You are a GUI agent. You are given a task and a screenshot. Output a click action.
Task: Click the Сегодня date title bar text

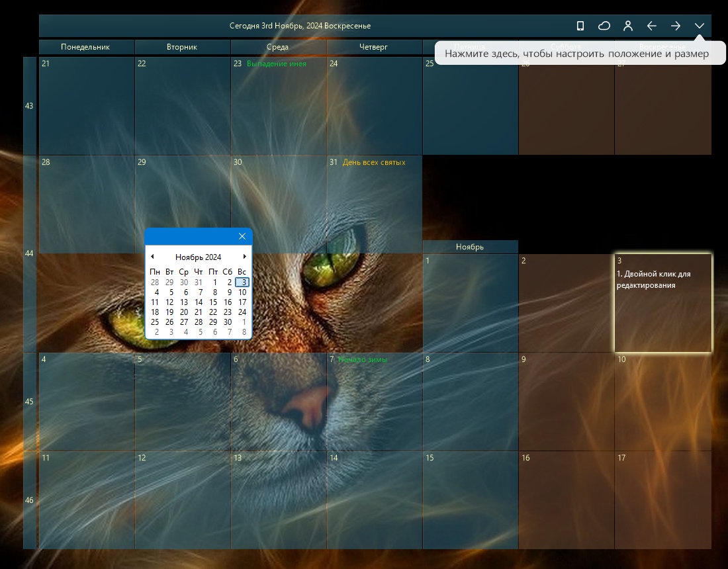point(300,26)
